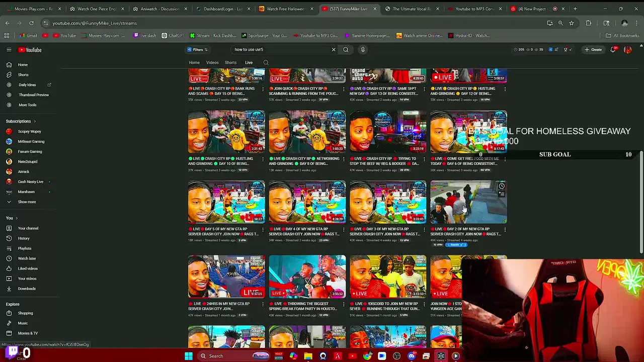
Task: Open YouTube notifications bell
Action: tap(613, 50)
